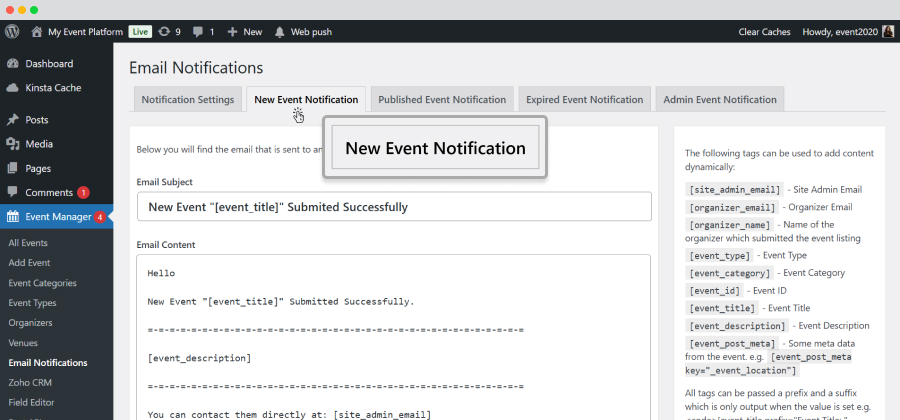Click the user avatar beside Howdy, event2020
900x420 pixels.
pyautogui.click(x=888, y=32)
